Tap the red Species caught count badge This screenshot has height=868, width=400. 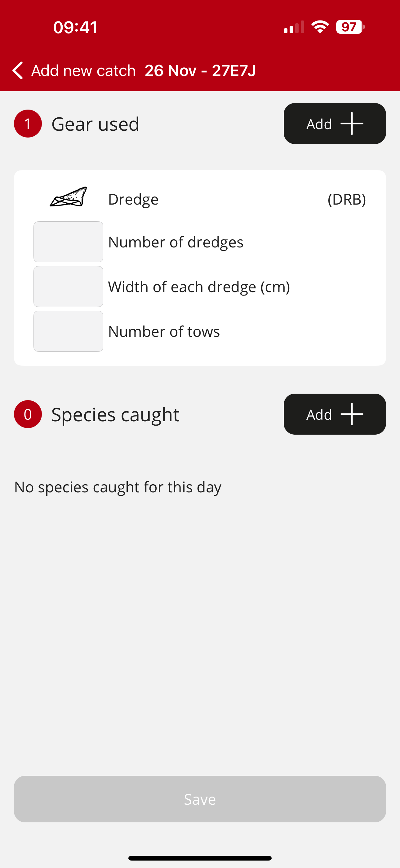click(28, 414)
